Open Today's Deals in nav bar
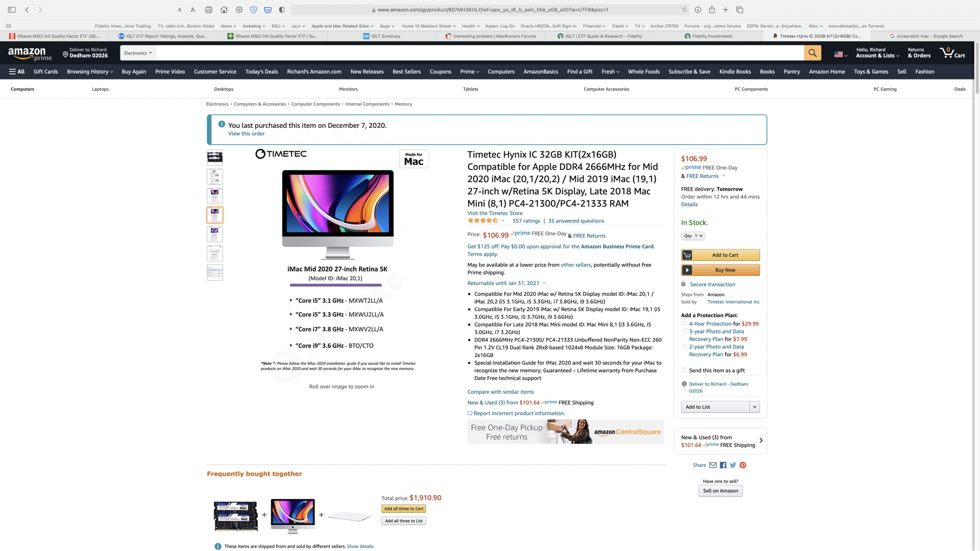 [x=261, y=72]
